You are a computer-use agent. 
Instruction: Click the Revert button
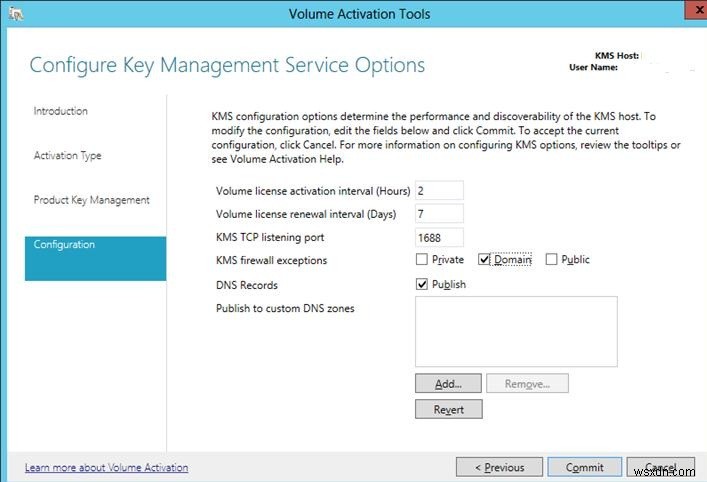click(x=449, y=409)
